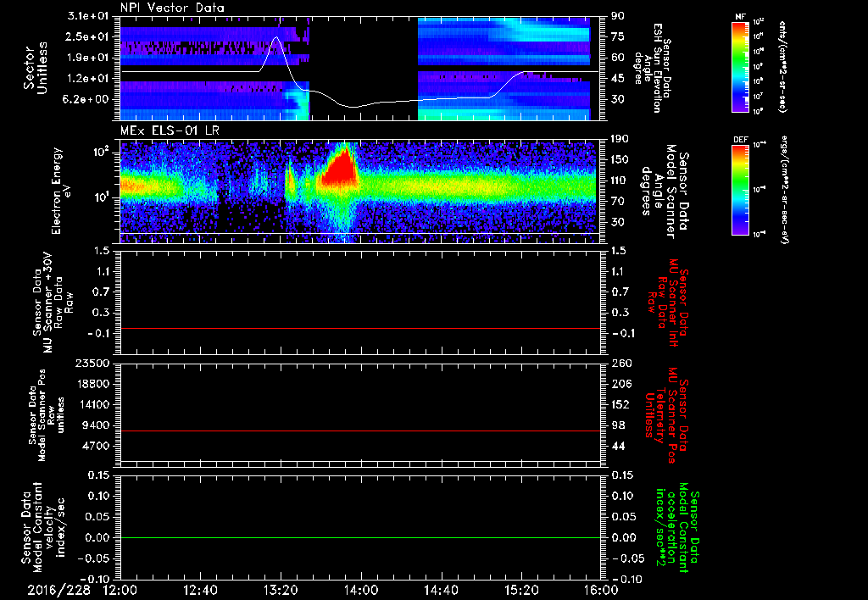
Task: Click the '206' tick value
Action: click(x=620, y=384)
